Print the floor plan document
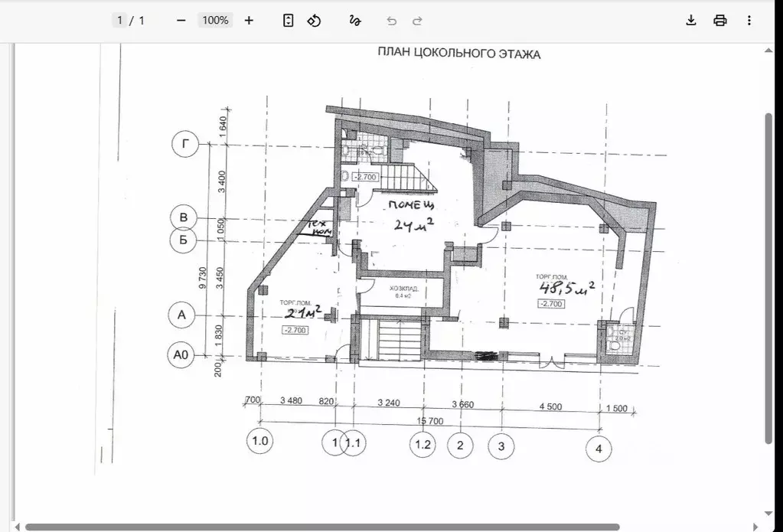783x532 pixels. pyautogui.click(x=720, y=21)
